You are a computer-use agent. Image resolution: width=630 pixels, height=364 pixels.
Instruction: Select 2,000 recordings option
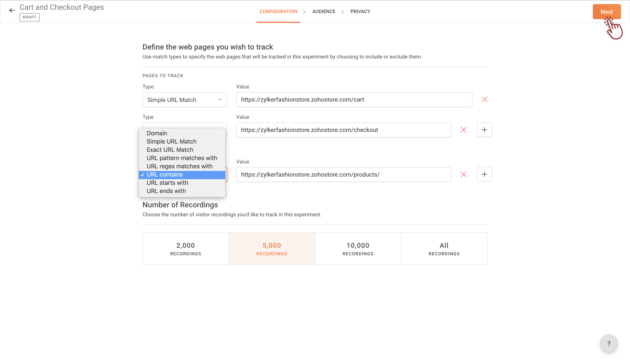(x=185, y=249)
